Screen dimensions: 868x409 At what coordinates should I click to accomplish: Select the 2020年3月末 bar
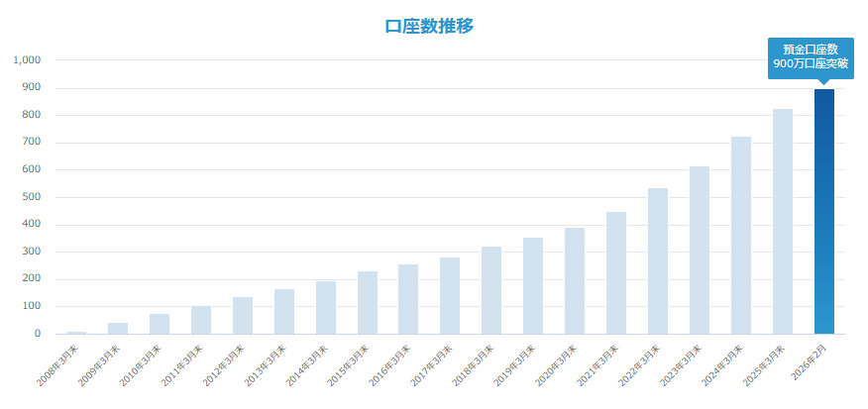pos(575,281)
